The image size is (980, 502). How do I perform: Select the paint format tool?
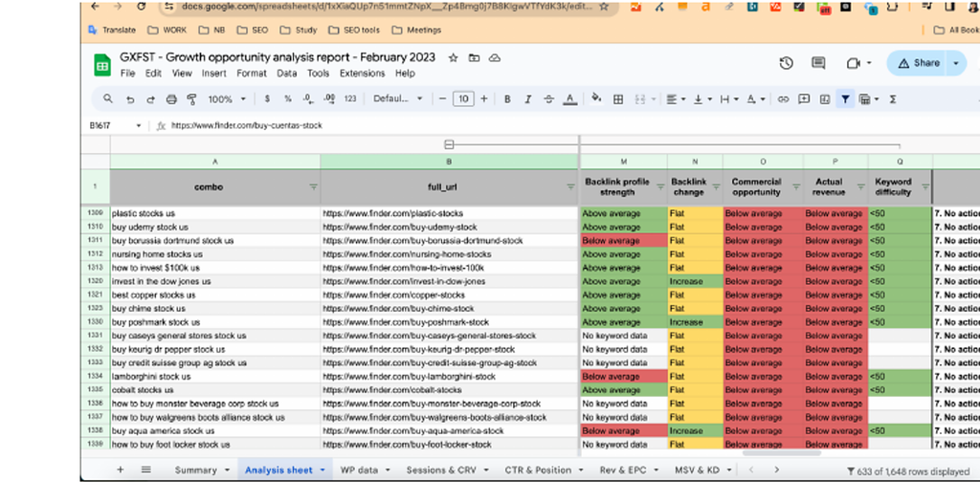coord(191,99)
